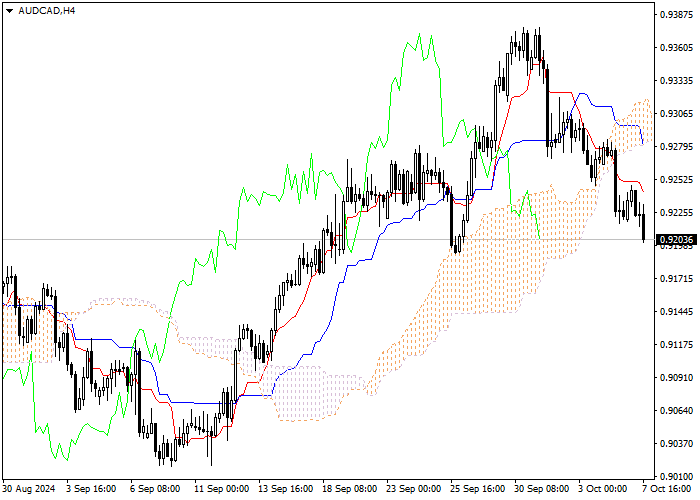Click the 30 Sep 08:00 time label
Screen dimensions: 700x500
tap(542, 489)
